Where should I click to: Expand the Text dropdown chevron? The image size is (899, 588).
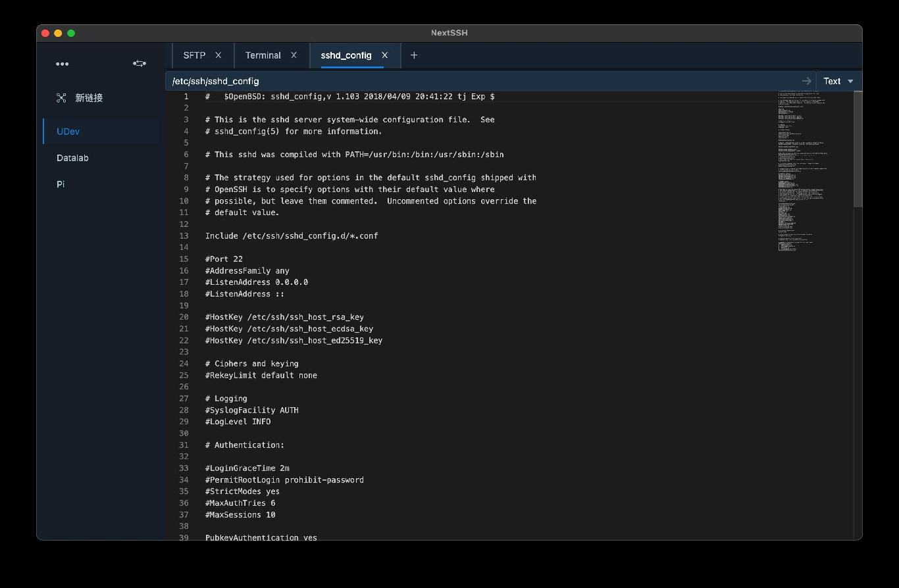(850, 81)
